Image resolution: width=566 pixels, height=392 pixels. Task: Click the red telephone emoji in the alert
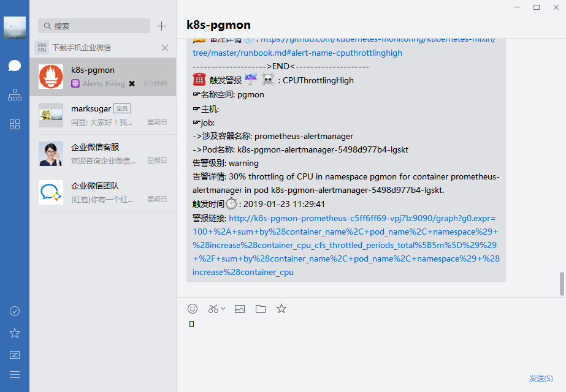click(199, 80)
